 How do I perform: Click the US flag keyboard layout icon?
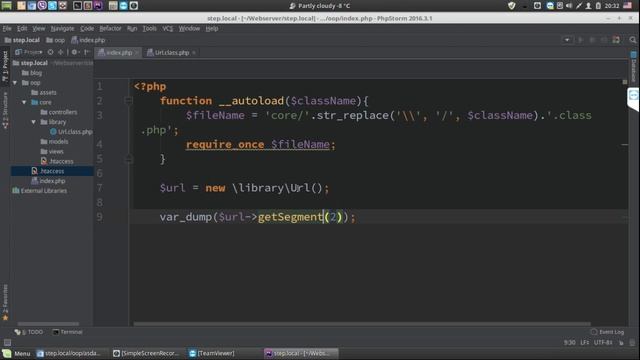pos(627,6)
